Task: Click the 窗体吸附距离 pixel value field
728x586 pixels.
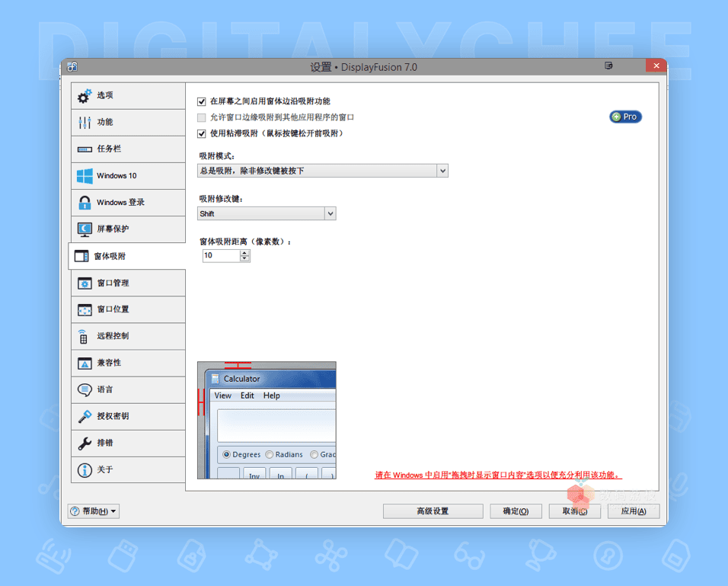Action: click(x=221, y=255)
